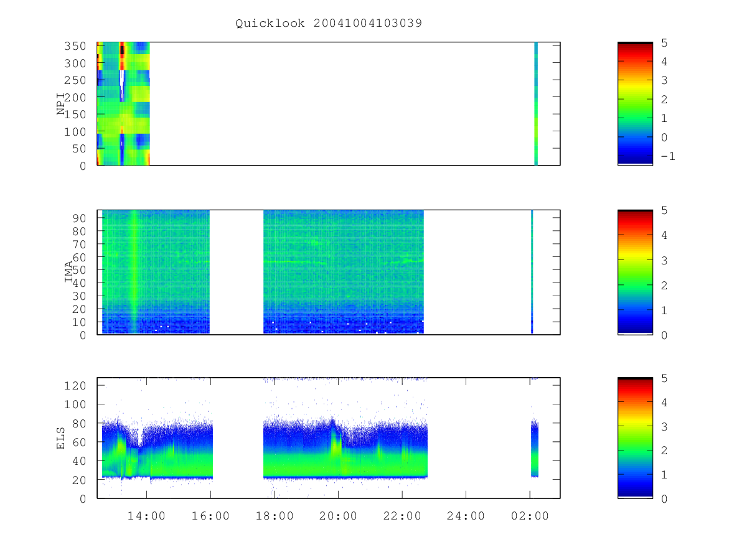Click the IMA panel color scale bar
This screenshot has width=747, height=560.
(635, 272)
